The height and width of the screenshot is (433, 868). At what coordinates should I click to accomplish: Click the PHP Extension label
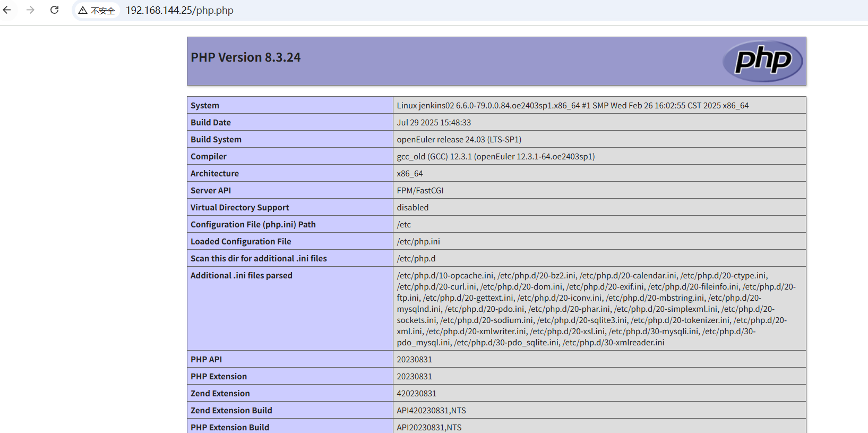click(x=219, y=377)
